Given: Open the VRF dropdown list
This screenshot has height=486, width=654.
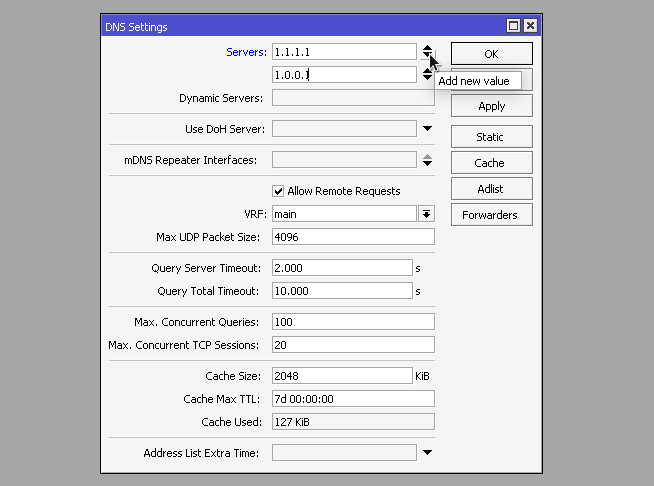Looking at the screenshot, I should 426,214.
